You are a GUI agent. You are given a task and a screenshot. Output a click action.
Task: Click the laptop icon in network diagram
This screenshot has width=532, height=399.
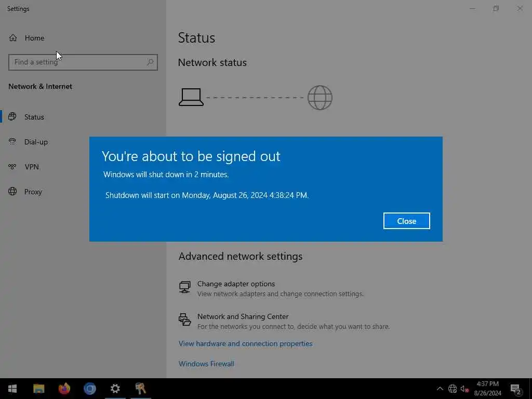coord(191,97)
